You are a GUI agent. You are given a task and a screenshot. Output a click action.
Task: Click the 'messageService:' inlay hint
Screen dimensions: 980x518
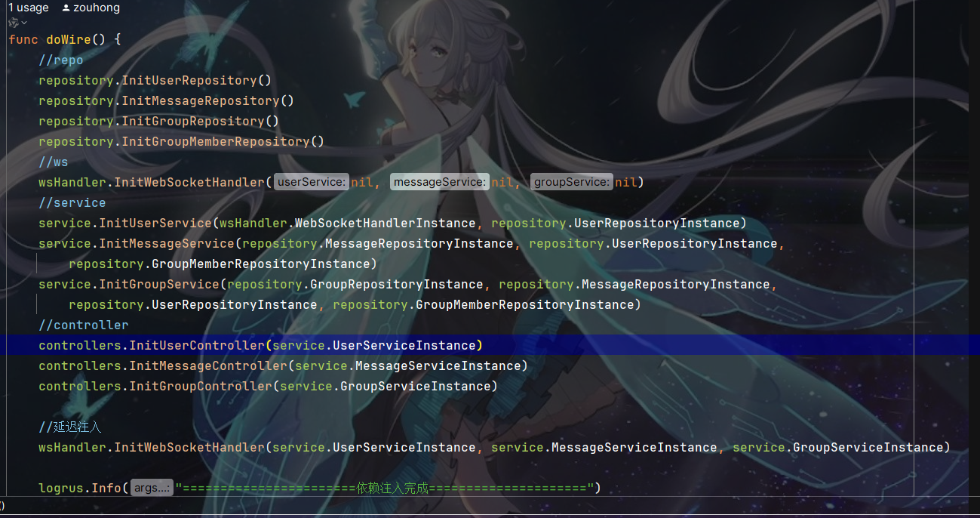(x=440, y=182)
